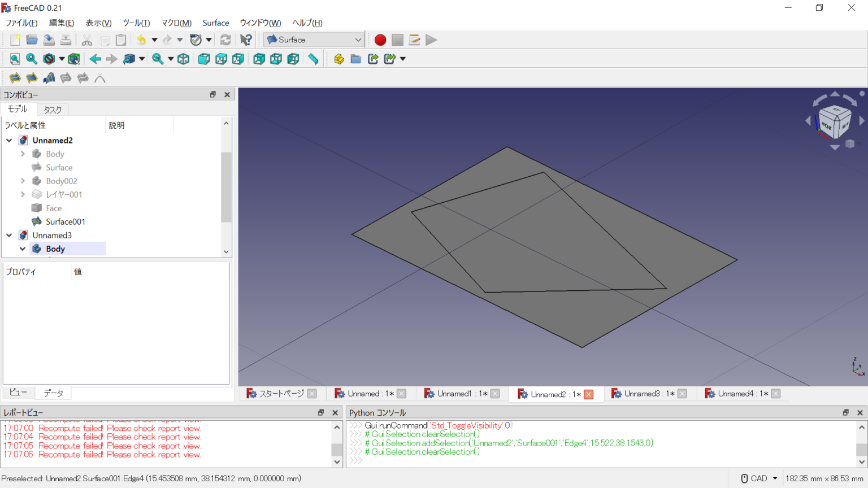The width and height of the screenshot is (868, 488).
Task: Select the Surface001 item in the tree
Action: tap(64, 221)
